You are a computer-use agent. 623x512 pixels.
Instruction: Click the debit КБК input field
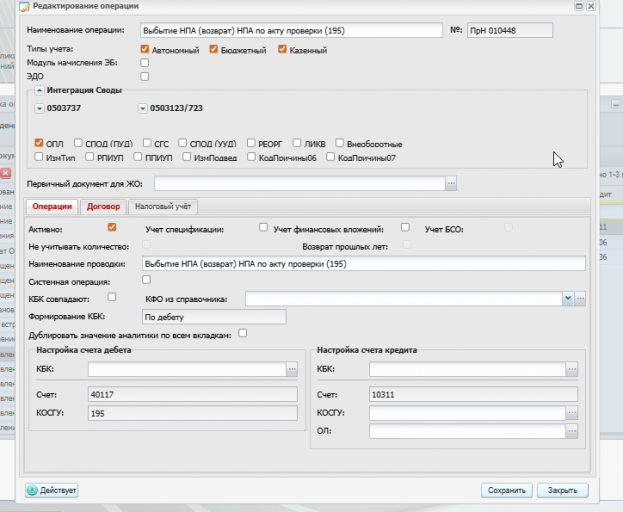click(187, 369)
